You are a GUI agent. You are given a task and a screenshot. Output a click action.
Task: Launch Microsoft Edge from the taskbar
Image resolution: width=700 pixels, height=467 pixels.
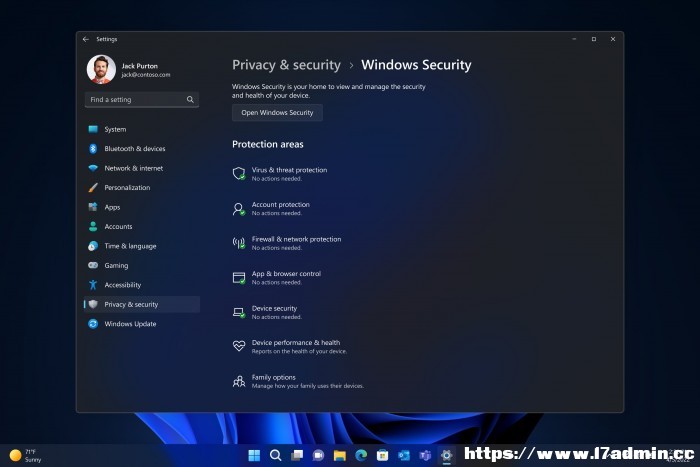coord(361,455)
